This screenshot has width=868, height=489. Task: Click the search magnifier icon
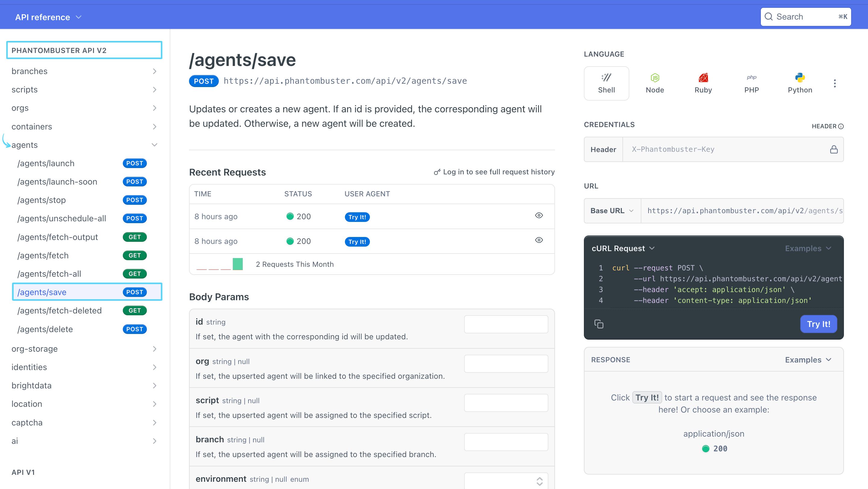[768, 17]
